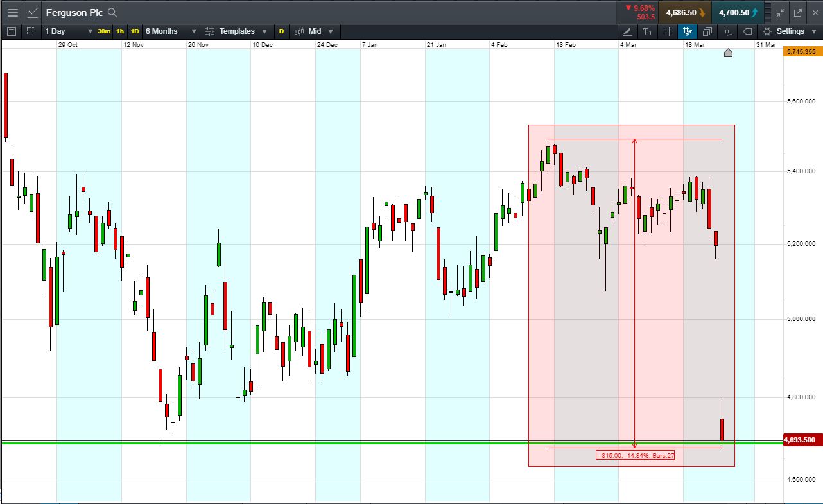The height and width of the screenshot is (504, 823).
Task: Open the hamburger main menu
Action: point(12,12)
